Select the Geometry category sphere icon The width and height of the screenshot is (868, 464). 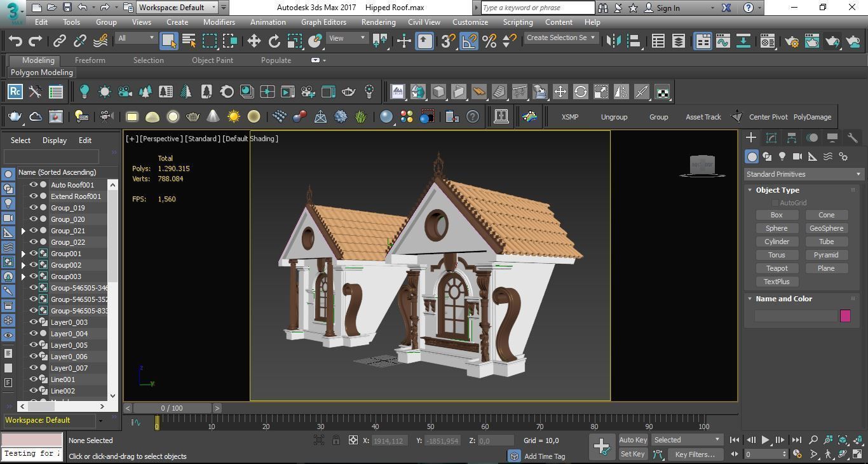(752, 156)
